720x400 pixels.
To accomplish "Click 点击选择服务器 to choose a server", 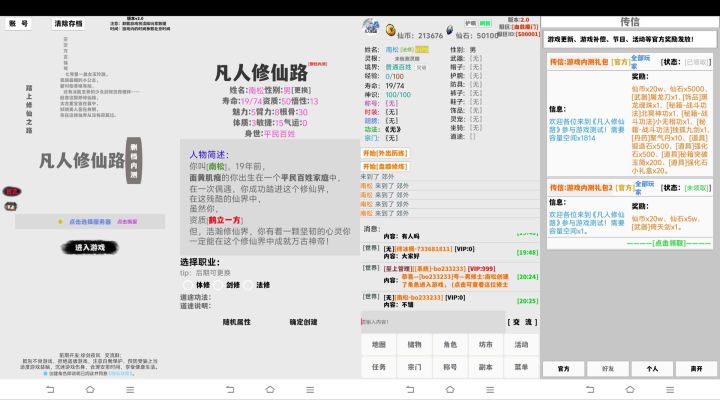I will point(90,221).
